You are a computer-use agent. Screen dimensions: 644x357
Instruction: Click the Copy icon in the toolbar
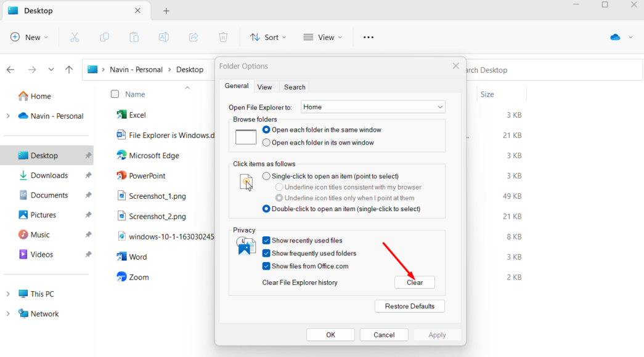[x=104, y=37]
